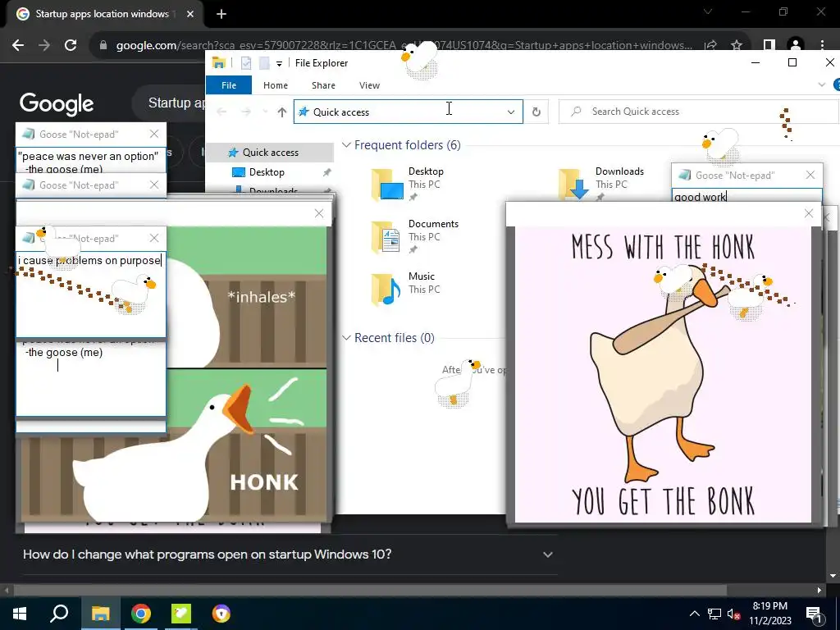Reload the Google search page
The width and height of the screenshot is (840, 630).
click(x=71, y=46)
